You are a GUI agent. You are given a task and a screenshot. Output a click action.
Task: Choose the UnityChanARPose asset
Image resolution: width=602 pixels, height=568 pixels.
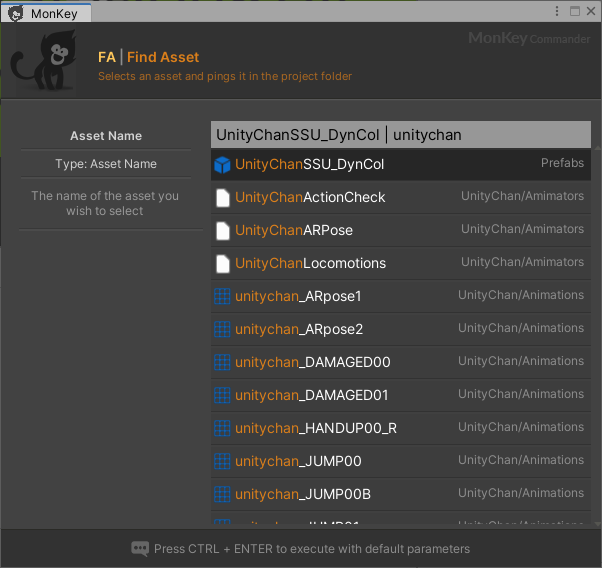[401, 230]
